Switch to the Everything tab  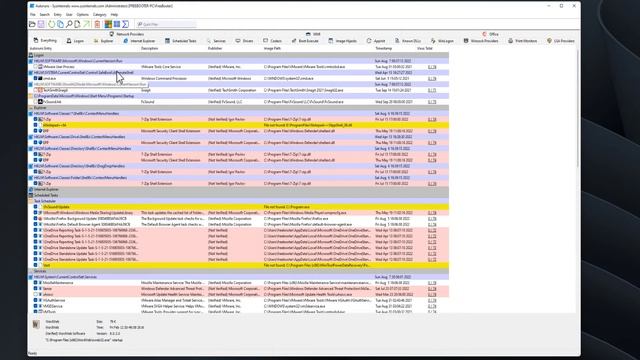pos(45,41)
